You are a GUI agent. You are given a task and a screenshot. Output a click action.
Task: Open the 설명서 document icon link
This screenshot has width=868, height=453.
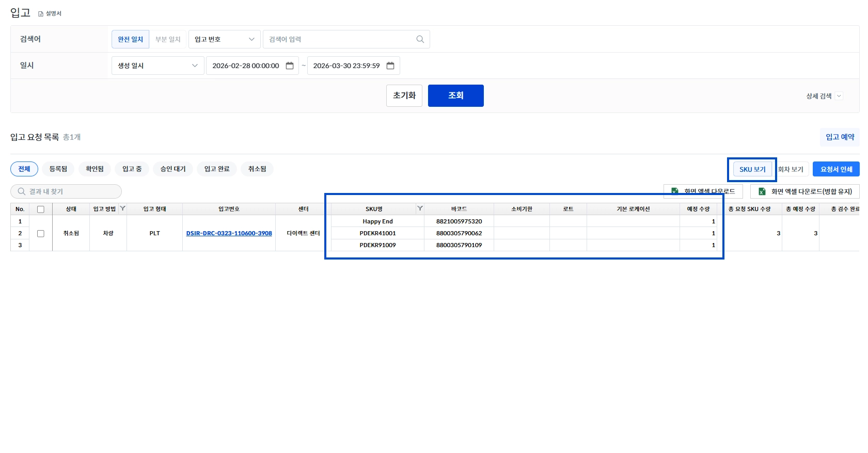[x=50, y=13]
